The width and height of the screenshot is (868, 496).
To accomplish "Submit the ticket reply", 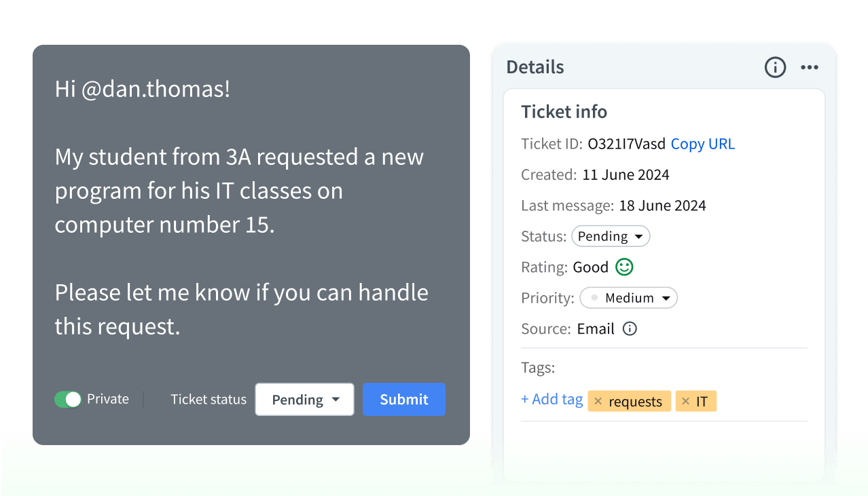I will [x=403, y=399].
